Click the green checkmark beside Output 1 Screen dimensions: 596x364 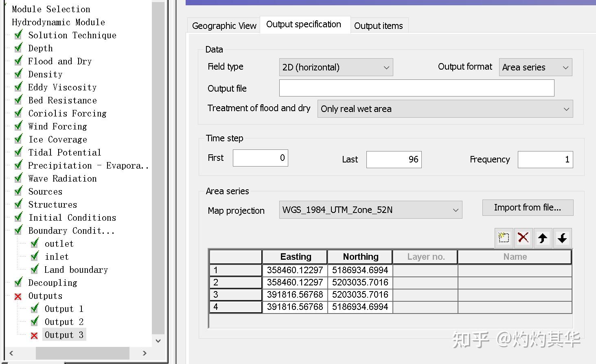tap(35, 309)
